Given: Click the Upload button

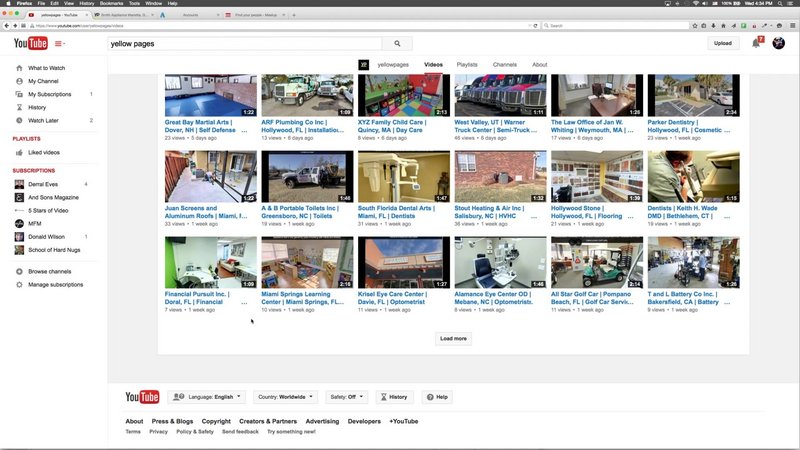Looking at the screenshot, I should [722, 43].
